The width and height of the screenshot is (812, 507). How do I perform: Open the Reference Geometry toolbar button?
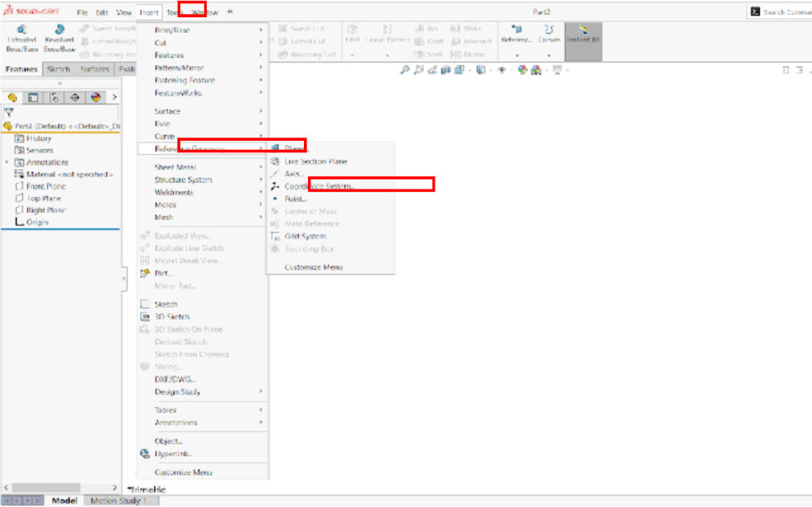point(516,30)
